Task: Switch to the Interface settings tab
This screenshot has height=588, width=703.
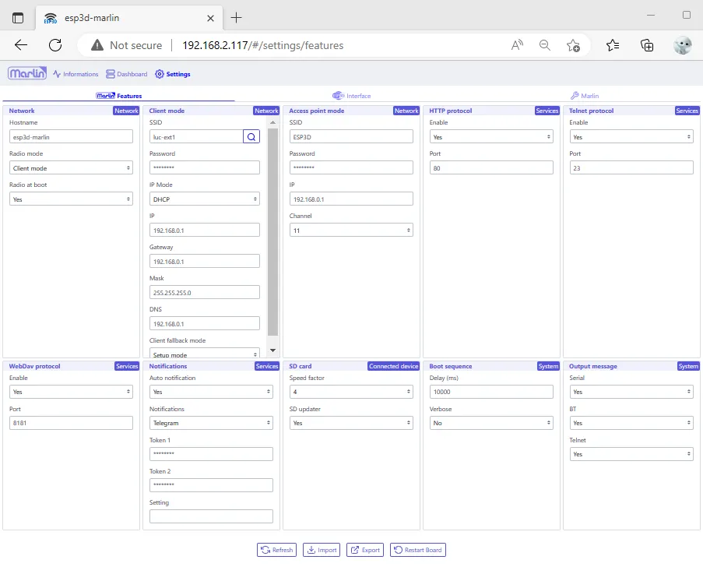Action: (352, 96)
